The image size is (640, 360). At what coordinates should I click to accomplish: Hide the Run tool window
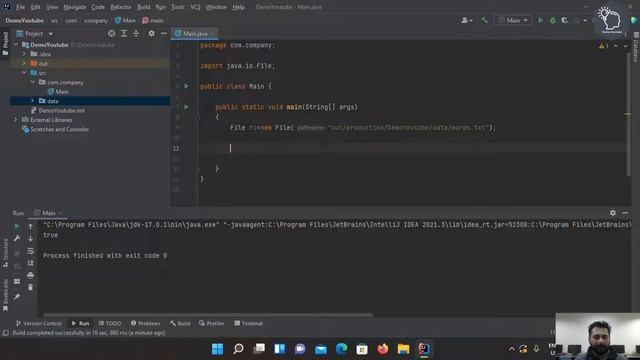point(625,213)
